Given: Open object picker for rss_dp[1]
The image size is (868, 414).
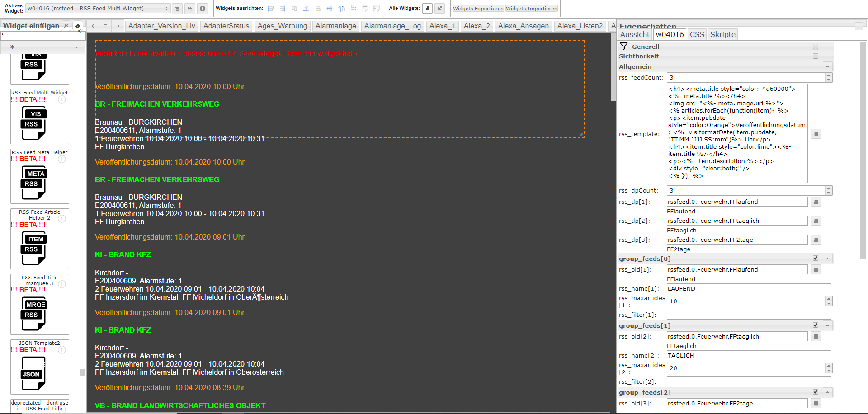Looking at the screenshot, I should tap(816, 202).
